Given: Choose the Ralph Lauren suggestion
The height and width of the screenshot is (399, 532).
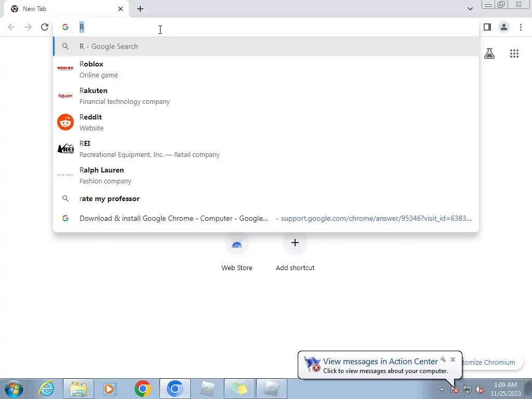Looking at the screenshot, I should pos(267,175).
